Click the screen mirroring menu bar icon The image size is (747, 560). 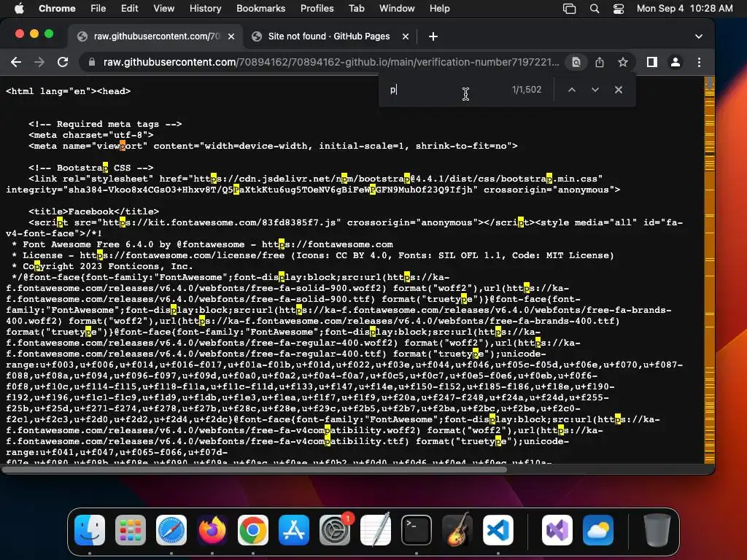[569, 8]
